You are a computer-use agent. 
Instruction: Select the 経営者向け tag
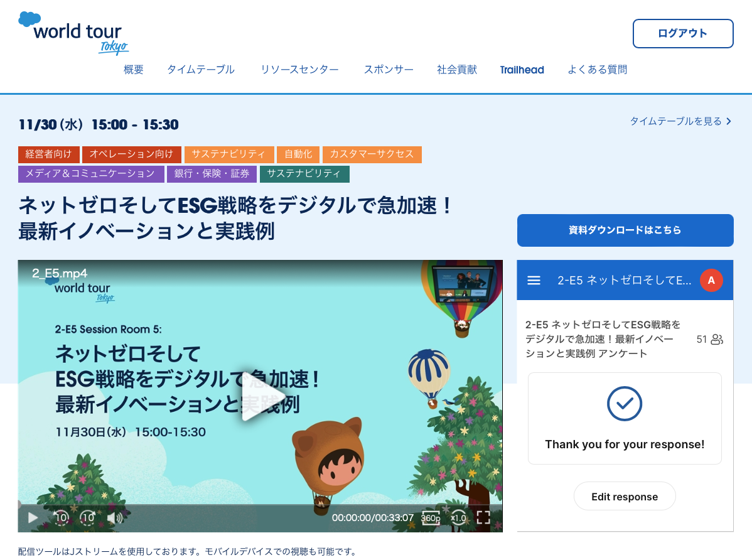point(48,154)
